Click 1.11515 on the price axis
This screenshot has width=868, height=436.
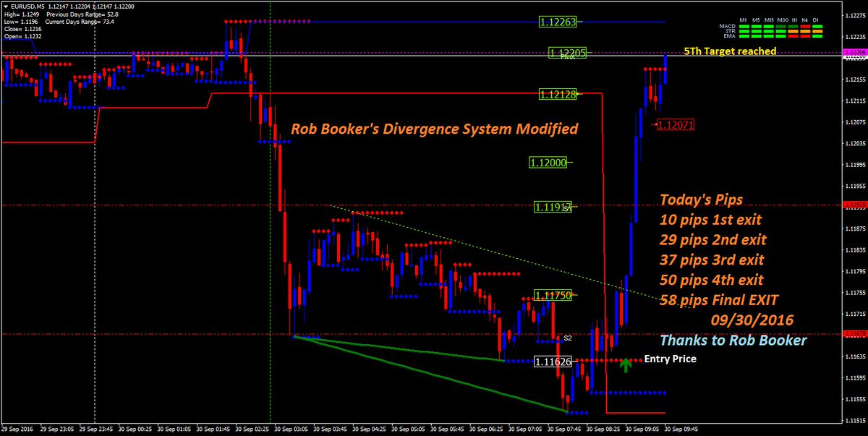855,419
